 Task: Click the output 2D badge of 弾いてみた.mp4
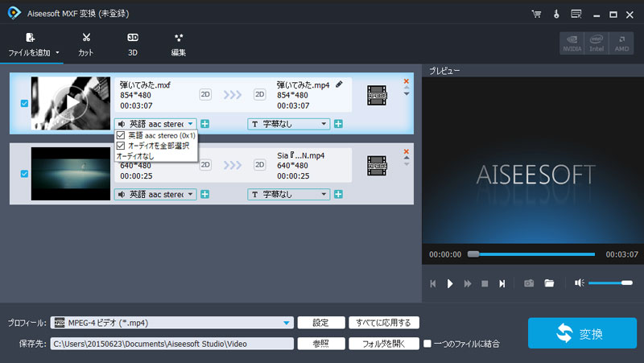(259, 94)
